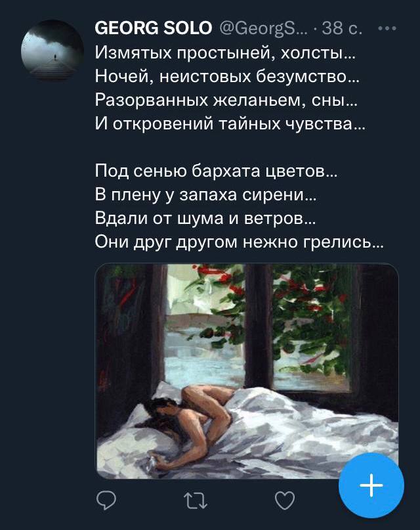Click the GEORG SOLO display name
This screenshot has width=420, height=530.
[154, 28]
